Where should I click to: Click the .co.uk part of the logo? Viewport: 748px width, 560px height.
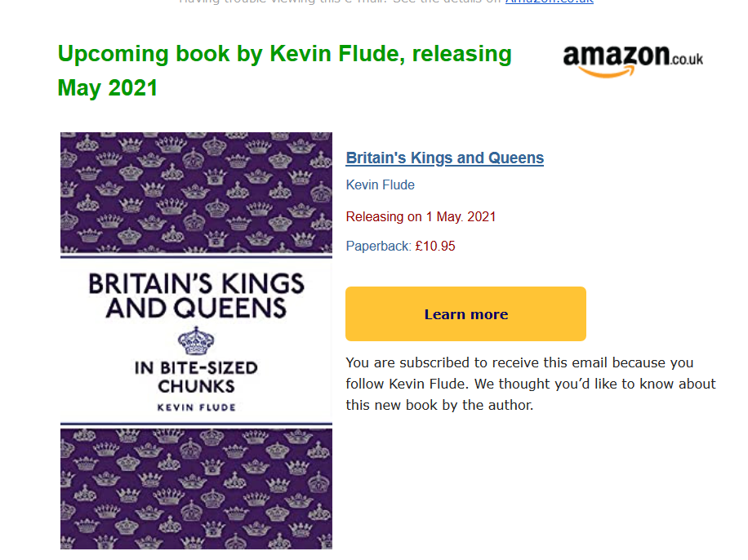[687, 60]
